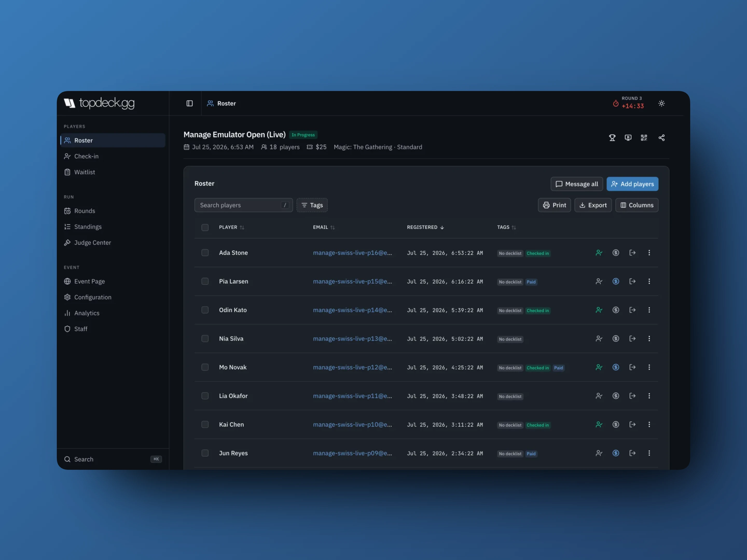This screenshot has height=560, width=747.
Task: Open more options for Ada Stone
Action: tap(649, 253)
